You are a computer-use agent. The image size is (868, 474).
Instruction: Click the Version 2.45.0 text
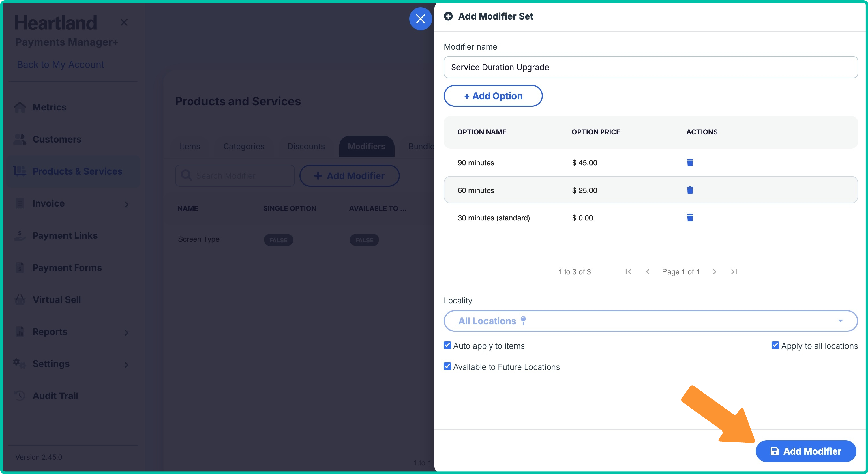(39, 457)
